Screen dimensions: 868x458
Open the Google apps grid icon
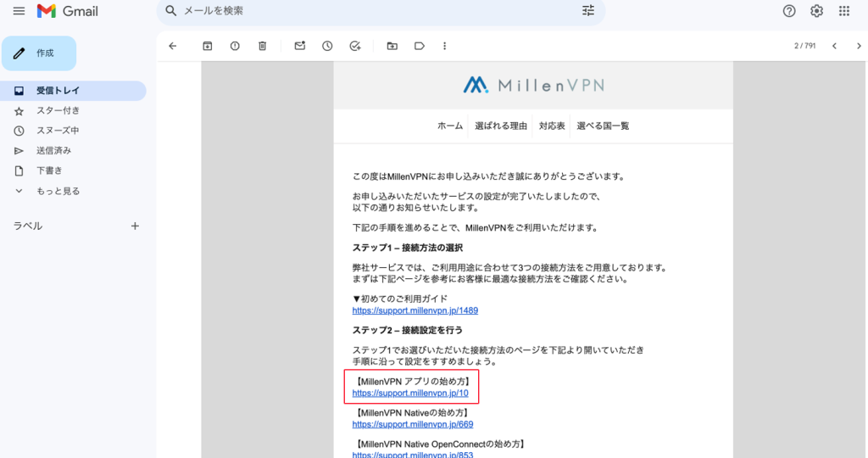pyautogui.click(x=843, y=11)
